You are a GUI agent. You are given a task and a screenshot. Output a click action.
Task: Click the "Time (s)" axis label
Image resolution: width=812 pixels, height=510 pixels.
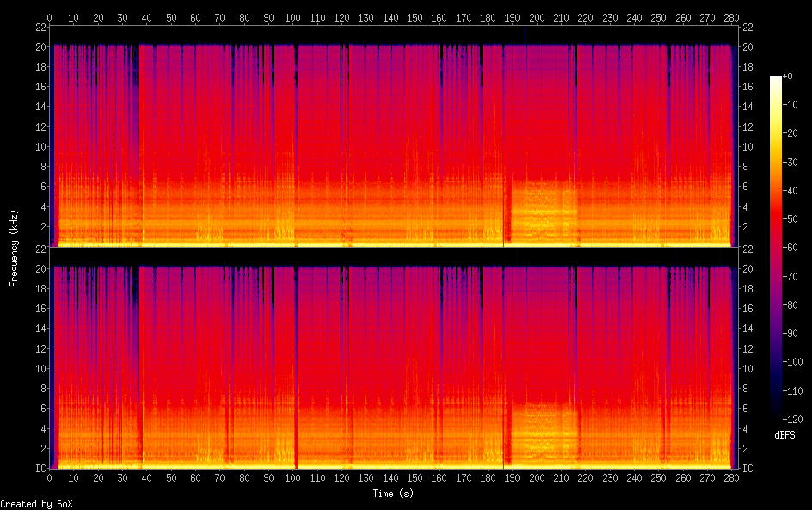[395, 494]
